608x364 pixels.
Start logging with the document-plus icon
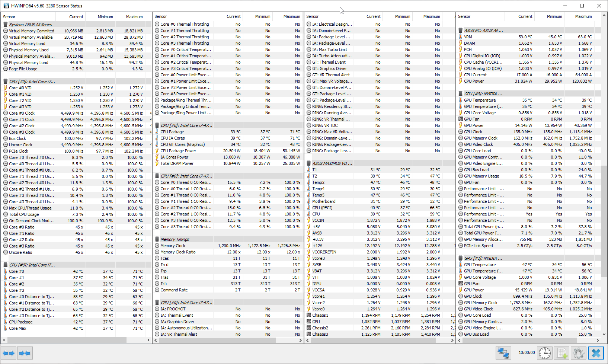click(562, 353)
